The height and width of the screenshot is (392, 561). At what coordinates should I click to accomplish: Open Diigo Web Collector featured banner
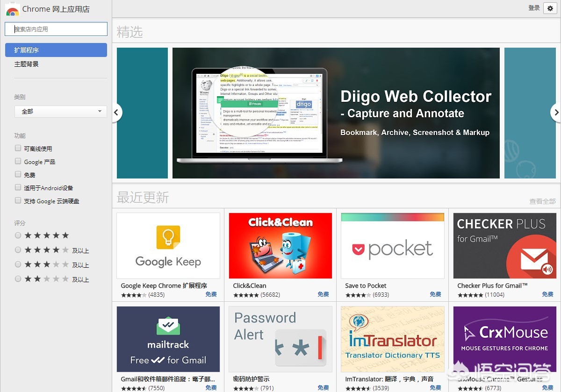(x=336, y=113)
